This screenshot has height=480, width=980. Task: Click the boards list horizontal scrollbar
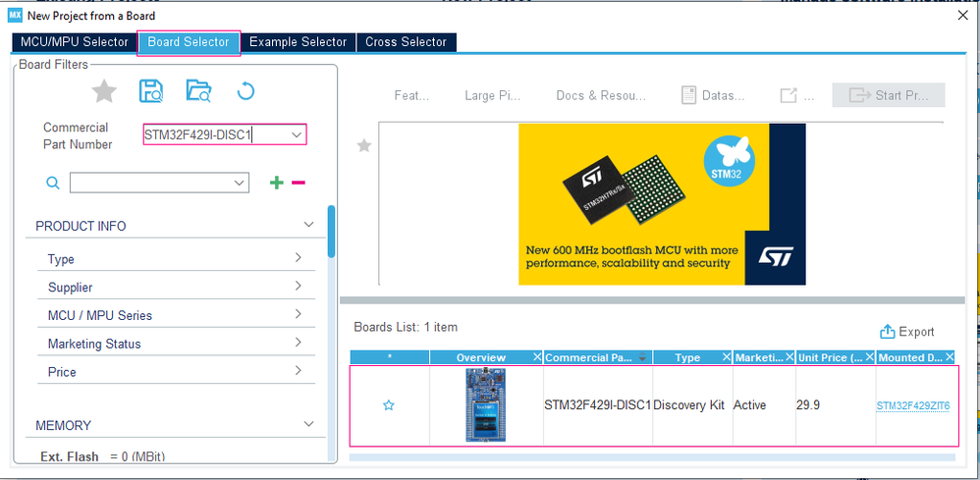[652, 457]
